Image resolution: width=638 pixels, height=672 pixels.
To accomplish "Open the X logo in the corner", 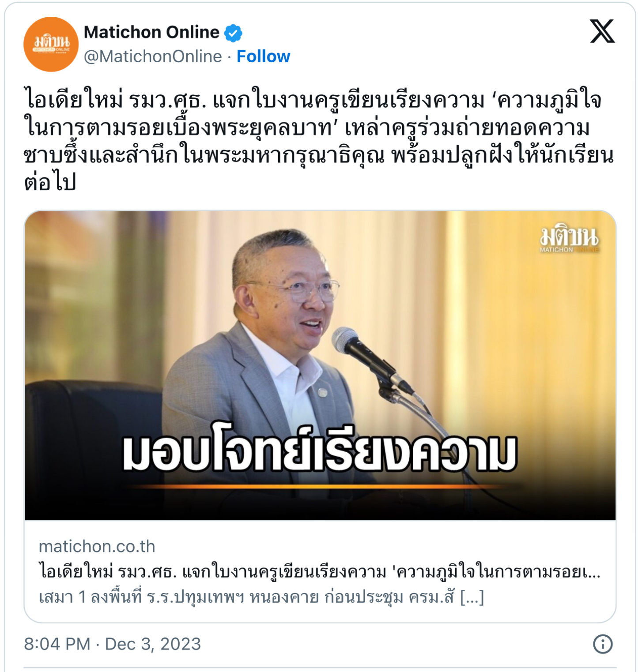I will pos(602,31).
